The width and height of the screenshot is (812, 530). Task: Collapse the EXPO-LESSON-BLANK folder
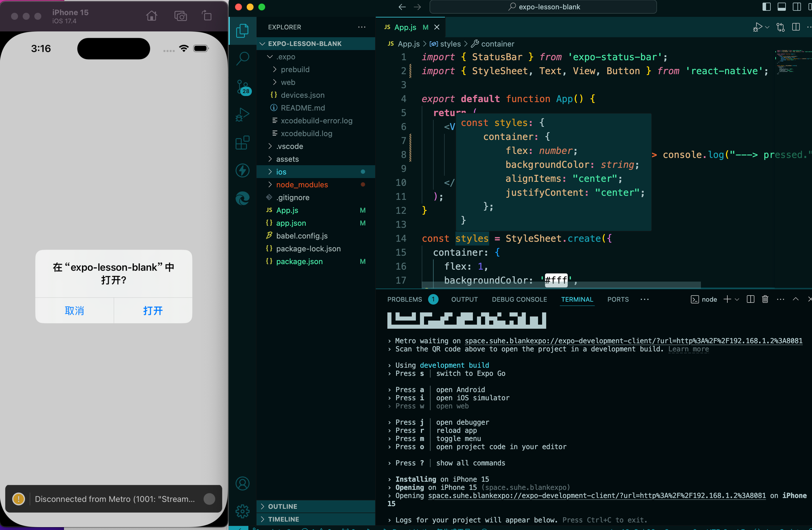click(262, 43)
